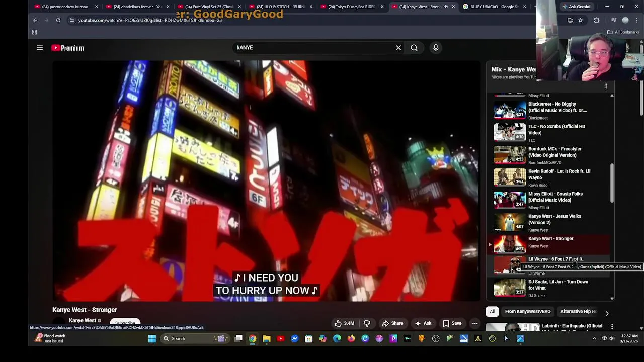This screenshot has height=362, width=644.
Task: View site information icon in address bar
Action: [x=72, y=20]
